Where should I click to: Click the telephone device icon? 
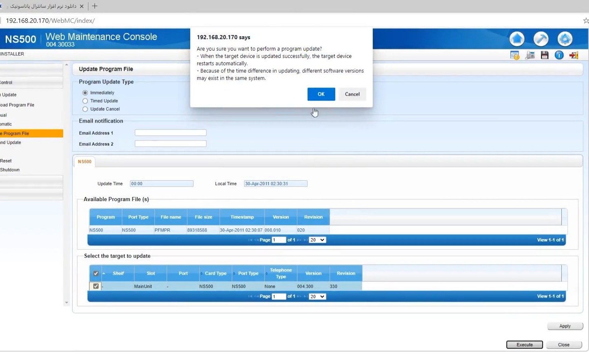530,55
